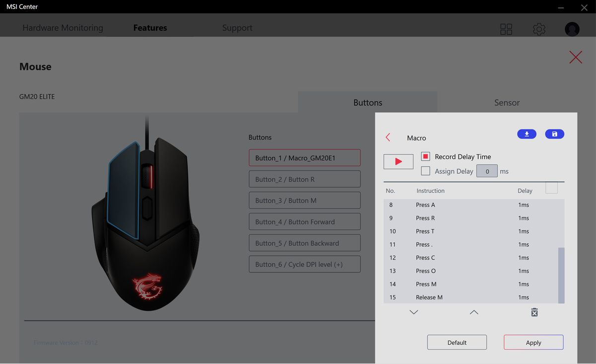Close the Mouse panel with red X
Screen dimensions: 596x364
pos(576,57)
